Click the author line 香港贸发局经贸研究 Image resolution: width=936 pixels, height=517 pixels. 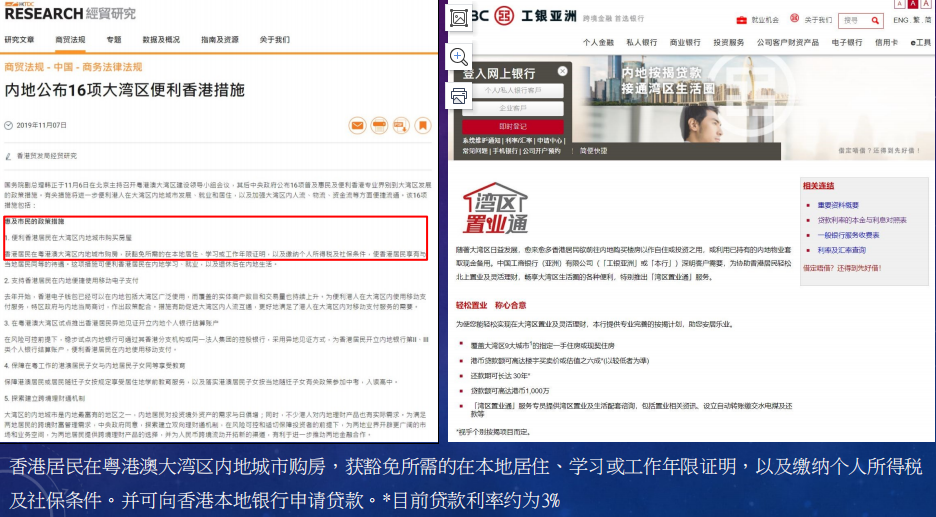pyautogui.click(x=47, y=156)
